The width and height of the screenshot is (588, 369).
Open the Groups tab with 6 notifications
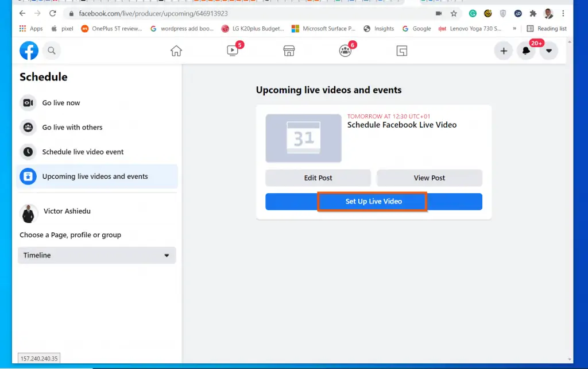345,51
